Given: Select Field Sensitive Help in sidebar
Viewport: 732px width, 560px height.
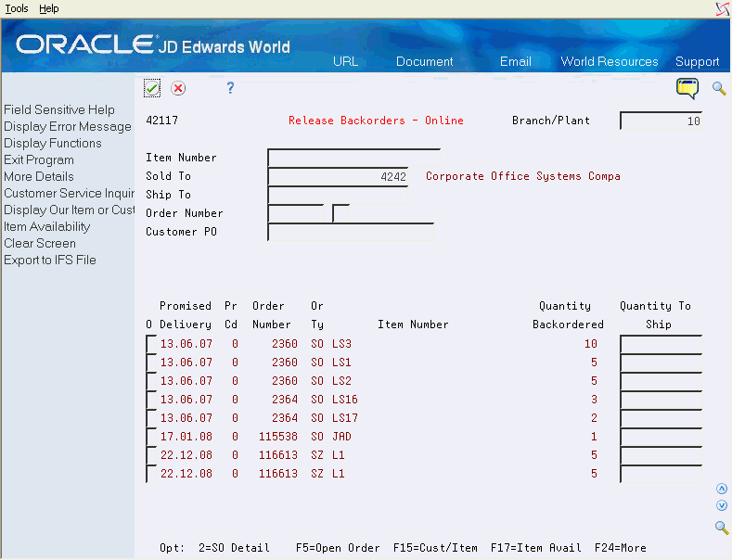Looking at the screenshot, I should [59, 109].
